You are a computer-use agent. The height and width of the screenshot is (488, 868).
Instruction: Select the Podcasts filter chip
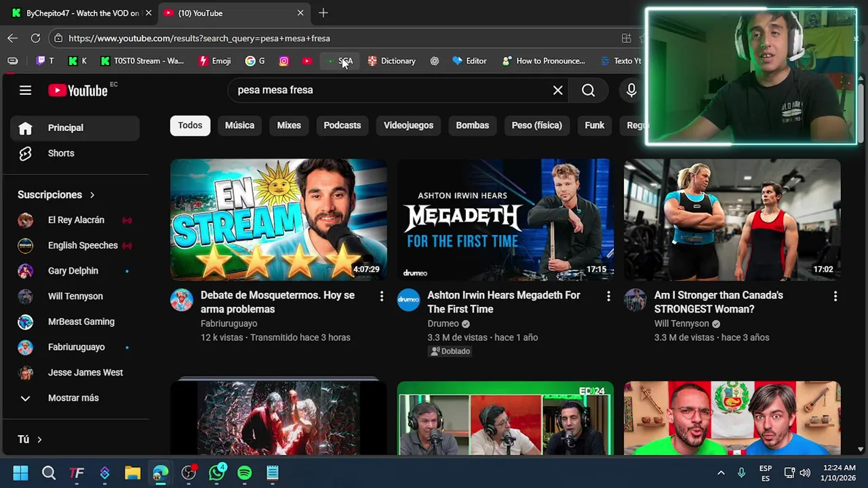342,125
